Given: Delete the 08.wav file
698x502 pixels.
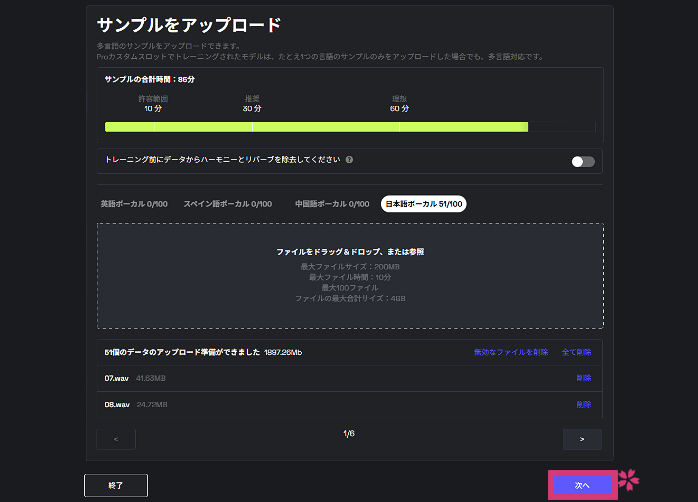Looking at the screenshot, I should point(583,405).
